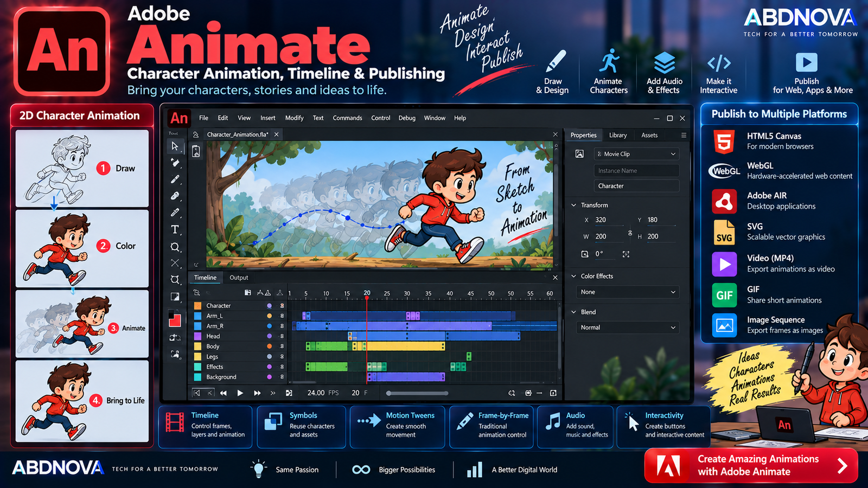Toggle visibility dot of Effects layer

[x=269, y=367]
